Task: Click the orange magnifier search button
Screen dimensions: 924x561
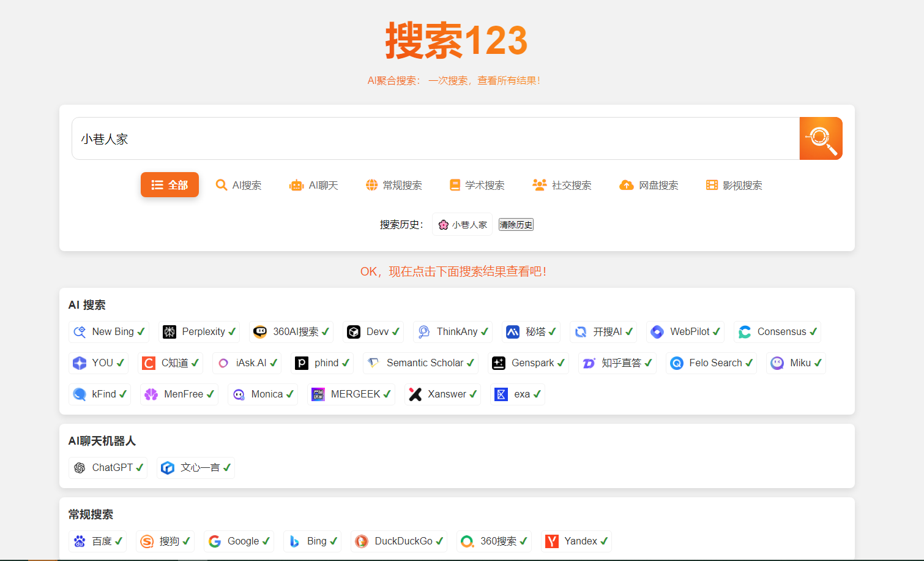Action: tap(821, 138)
